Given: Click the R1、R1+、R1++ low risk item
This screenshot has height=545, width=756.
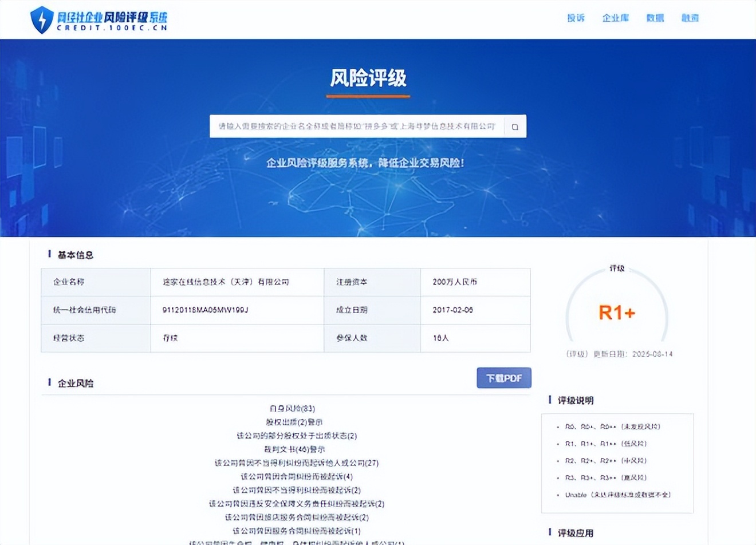Looking at the screenshot, I should coord(605,444).
